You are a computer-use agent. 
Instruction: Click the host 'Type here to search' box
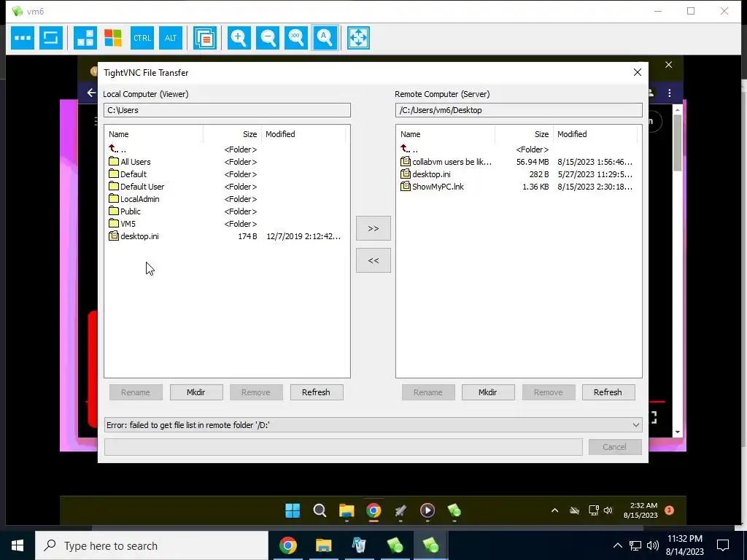pos(152,545)
